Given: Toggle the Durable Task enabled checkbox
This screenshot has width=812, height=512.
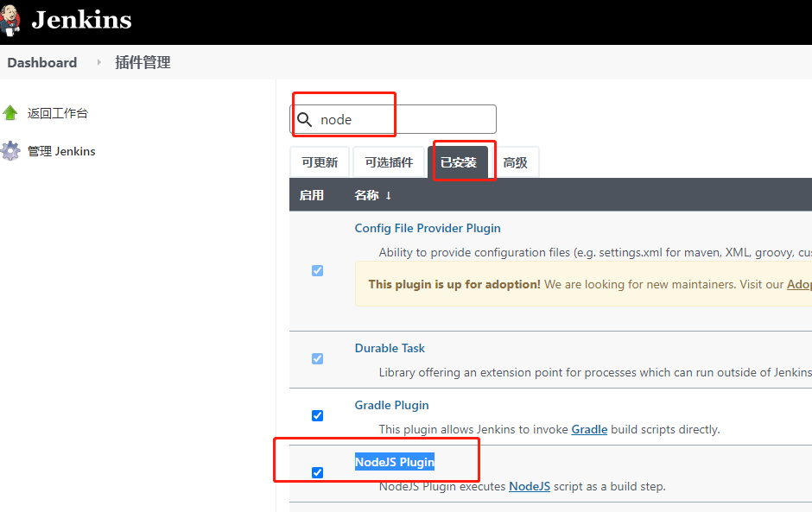Looking at the screenshot, I should click(x=317, y=359).
